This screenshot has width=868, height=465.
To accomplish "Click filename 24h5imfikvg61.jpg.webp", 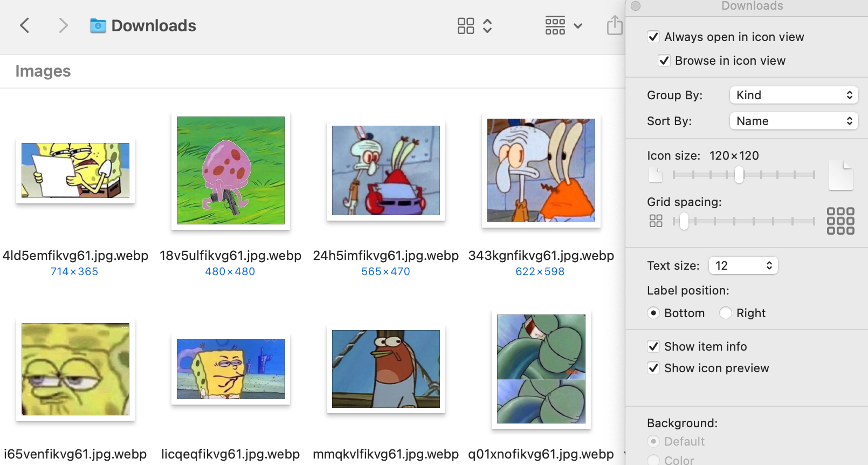I will click(386, 256).
